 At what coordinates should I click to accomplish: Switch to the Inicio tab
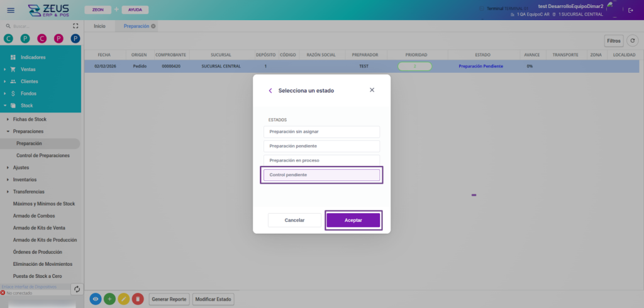[99, 26]
